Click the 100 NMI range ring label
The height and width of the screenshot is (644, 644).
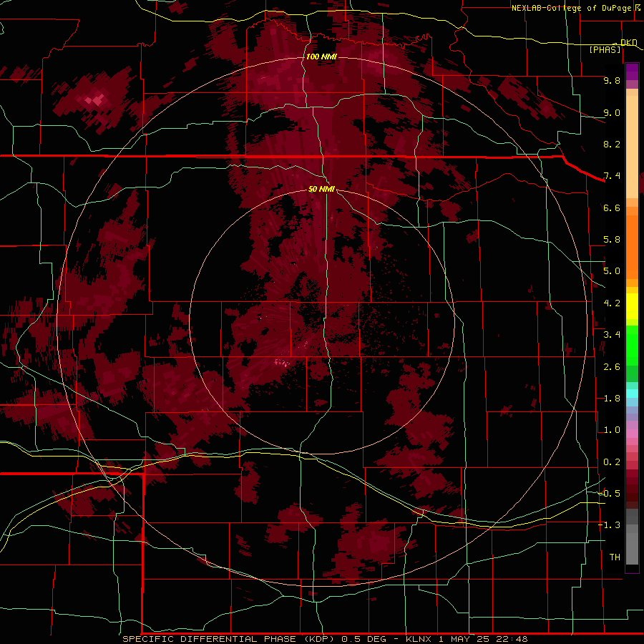pos(321,57)
